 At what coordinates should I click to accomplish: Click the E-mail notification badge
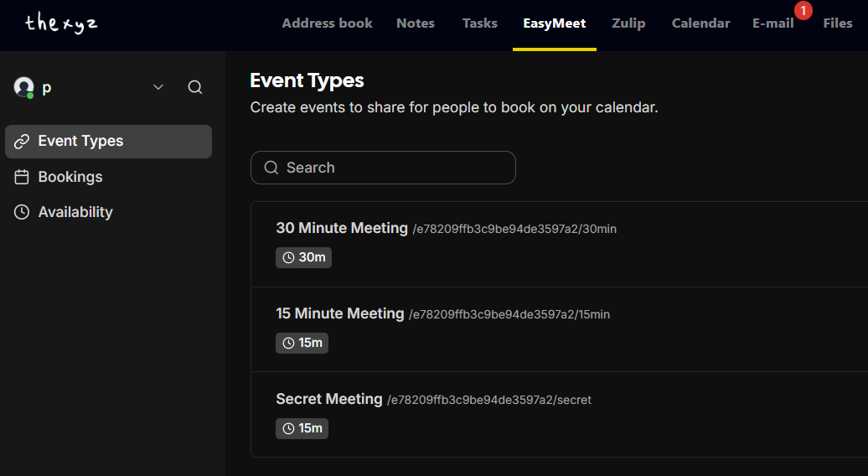coord(803,11)
